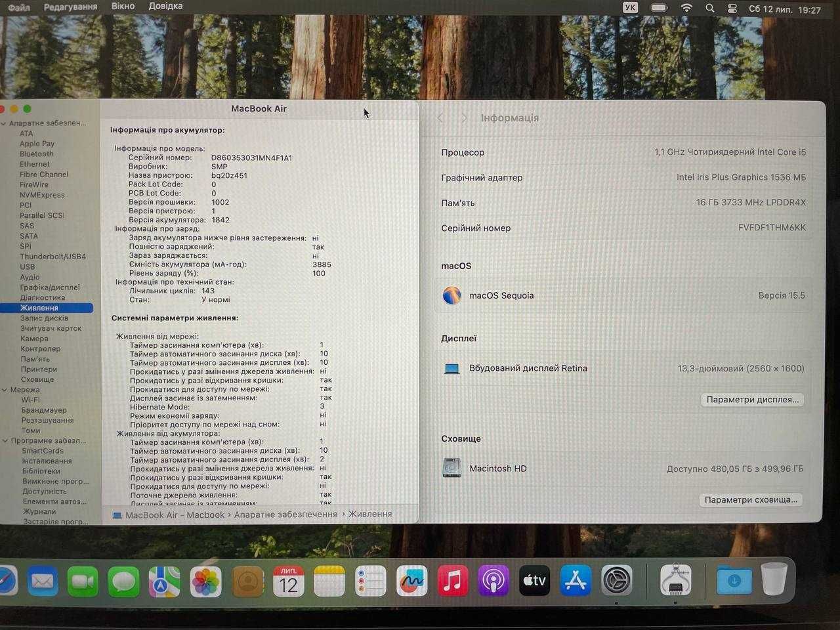This screenshot has width=840, height=630.
Task: Click the УК input source indicator
Action: click(x=630, y=8)
